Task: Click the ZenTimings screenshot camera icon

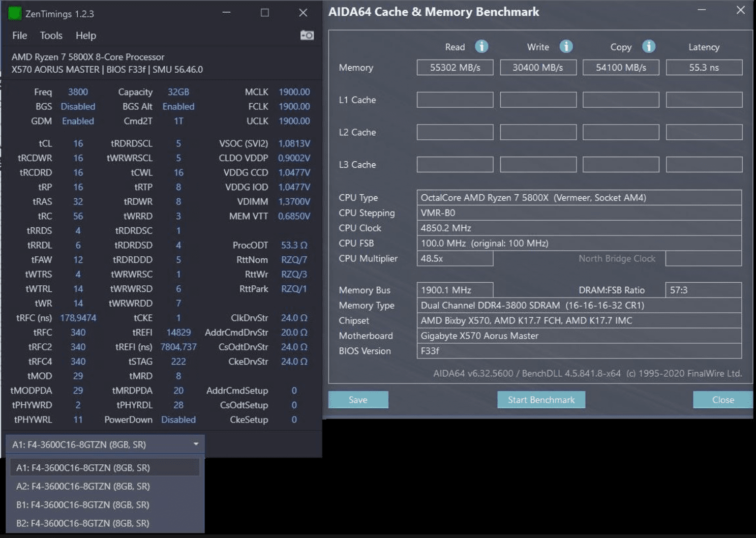Action: (x=307, y=35)
